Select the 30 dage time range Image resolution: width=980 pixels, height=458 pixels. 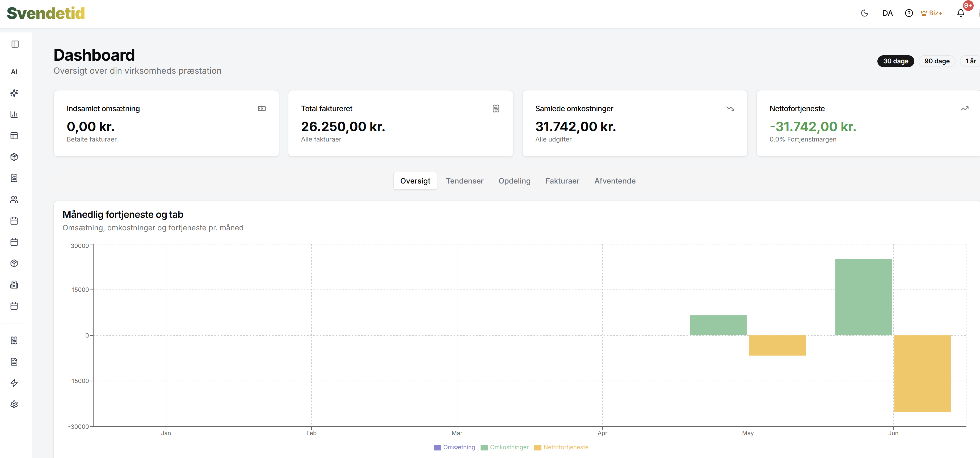tap(895, 61)
